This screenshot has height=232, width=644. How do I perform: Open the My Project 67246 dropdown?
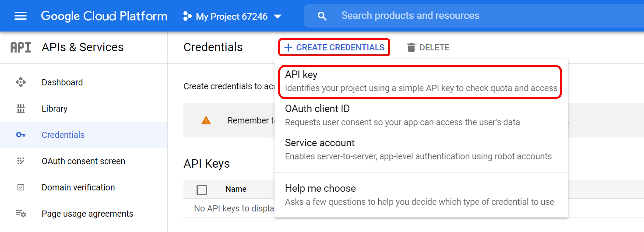pyautogui.click(x=232, y=16)
